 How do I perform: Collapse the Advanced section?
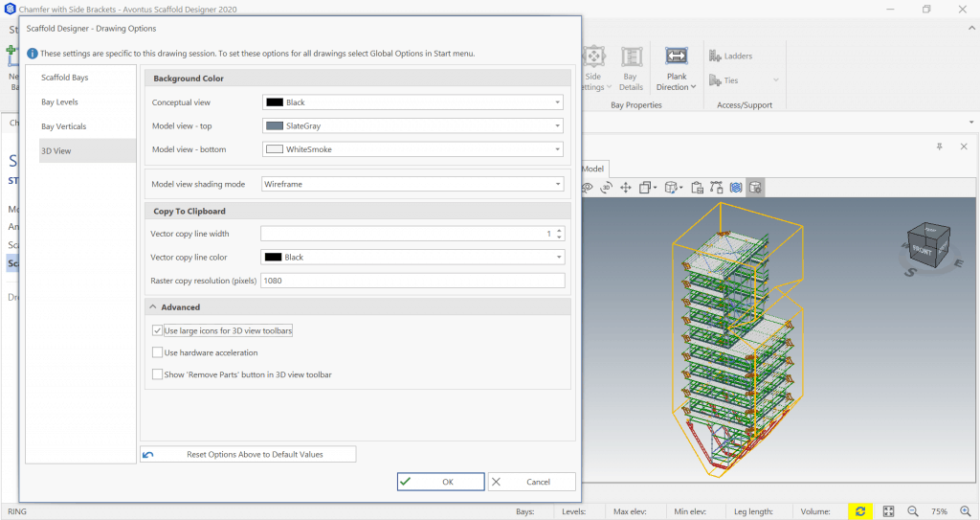[153, 307]
